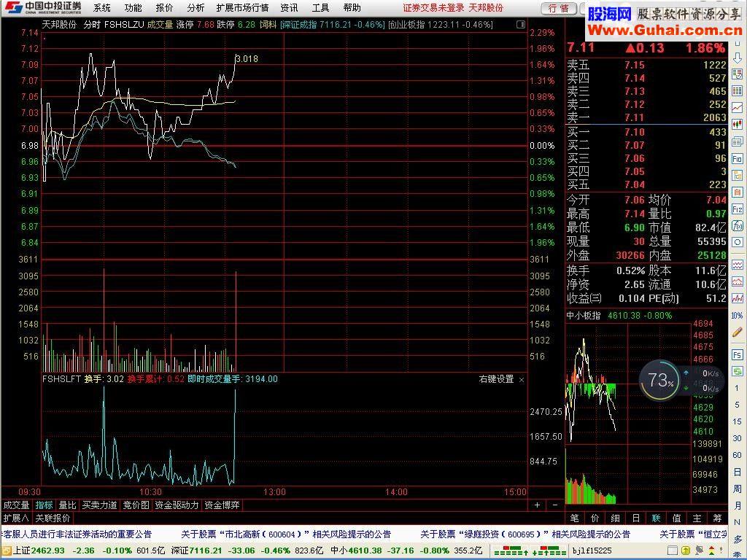Screen dimensions: 747x560
Task: Switch to the 资金驱动力 tab
Action: 177,505
